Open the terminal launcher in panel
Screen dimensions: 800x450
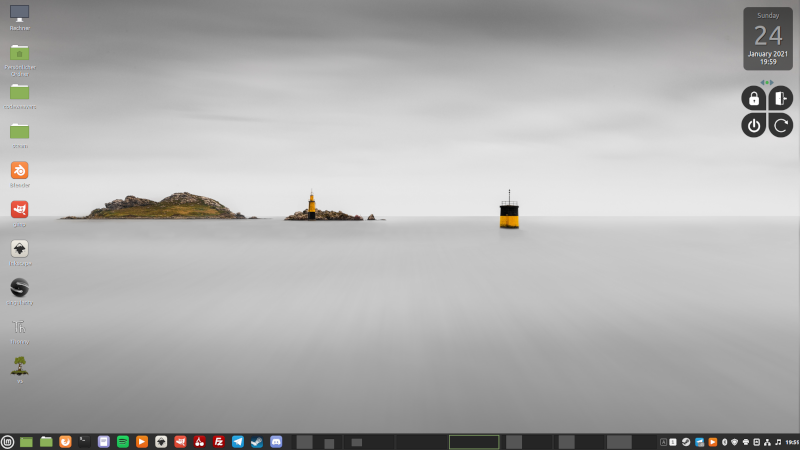[85, 441]
